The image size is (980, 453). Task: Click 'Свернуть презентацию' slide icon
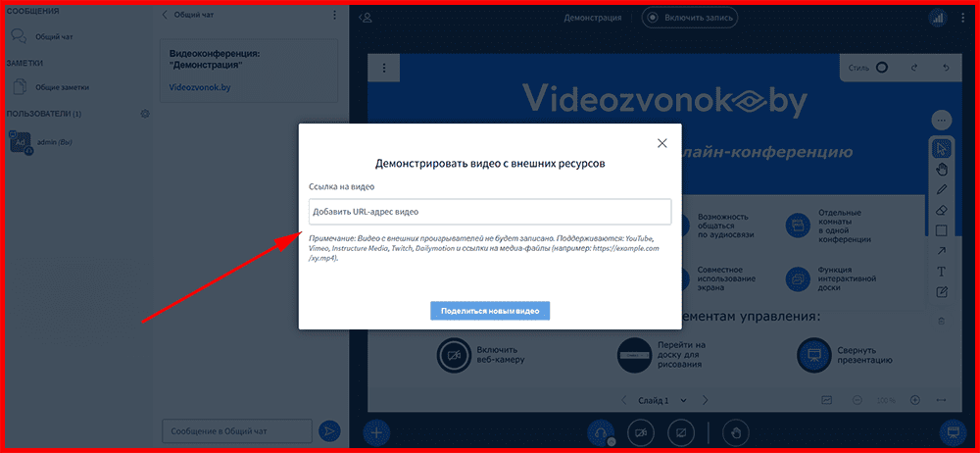(x=813, y=355)
